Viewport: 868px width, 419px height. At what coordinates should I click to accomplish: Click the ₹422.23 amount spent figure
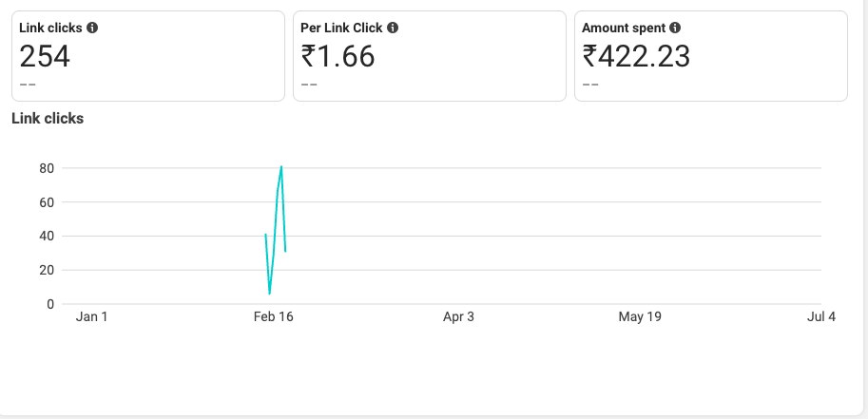pyautogui.click(x=636, y=56)
